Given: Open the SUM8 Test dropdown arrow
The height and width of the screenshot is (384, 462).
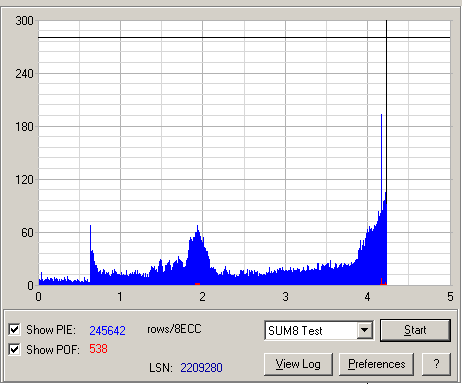Looking at the screenshot, I should [x=365, y=330].
